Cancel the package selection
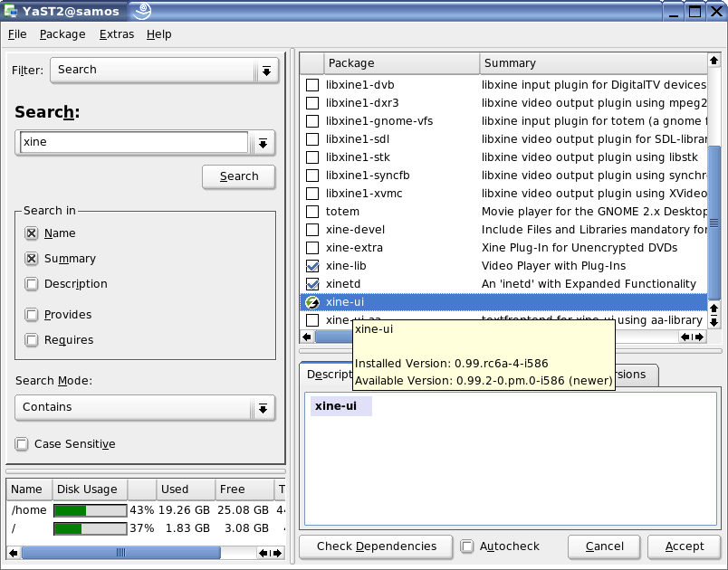 tap(604, 546)
